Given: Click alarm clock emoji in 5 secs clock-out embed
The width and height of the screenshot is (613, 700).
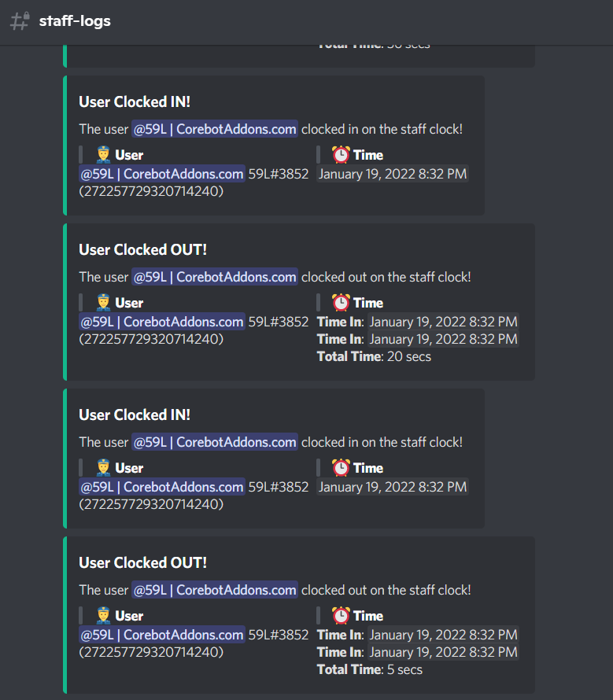Looking at the screenshot, I should pos(341,616).
